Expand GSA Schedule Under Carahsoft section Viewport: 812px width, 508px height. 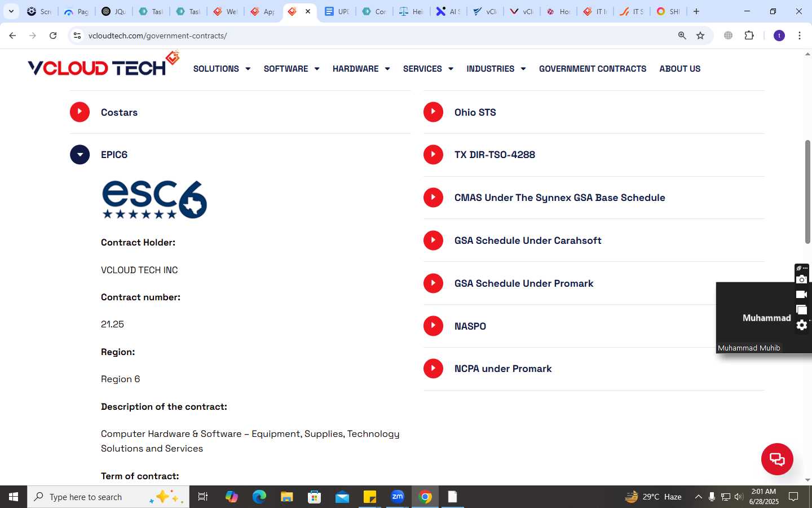coord(594,240)
